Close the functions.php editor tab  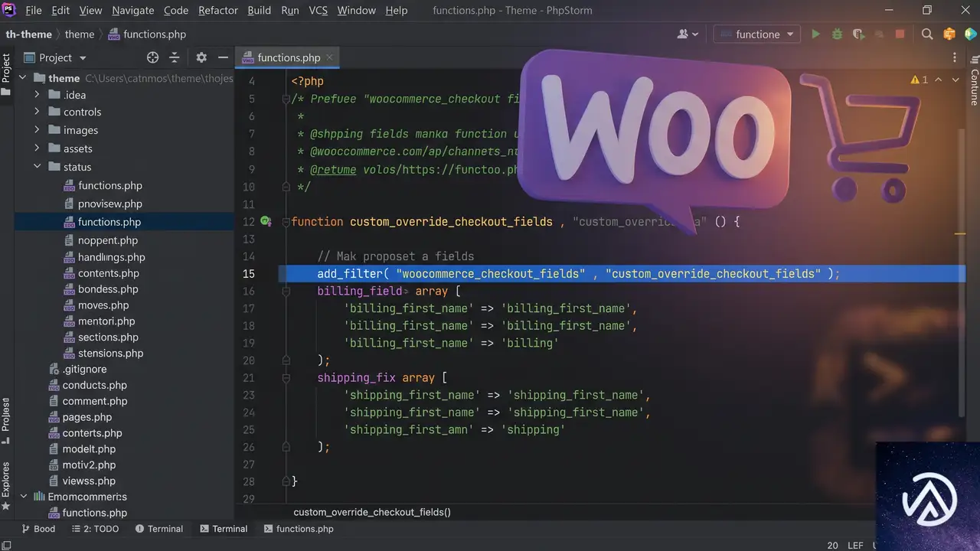(x=330, y=57)
